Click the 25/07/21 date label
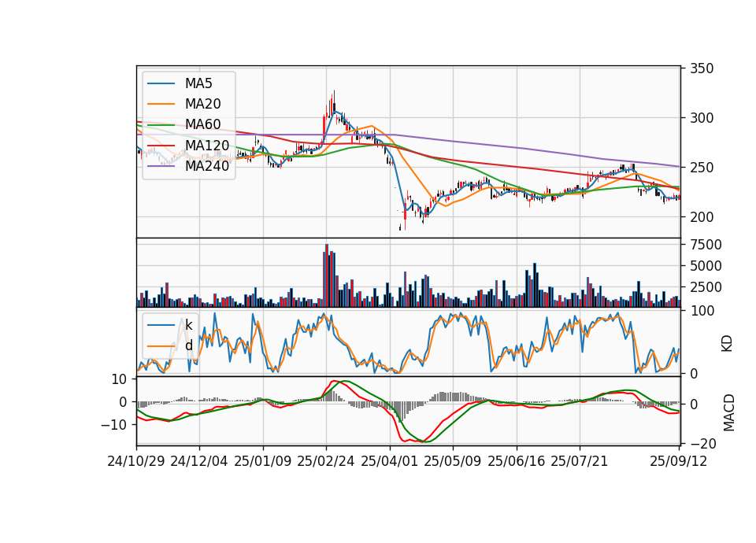756x543 pixels. pyautogui.click(x=580, y=461)
